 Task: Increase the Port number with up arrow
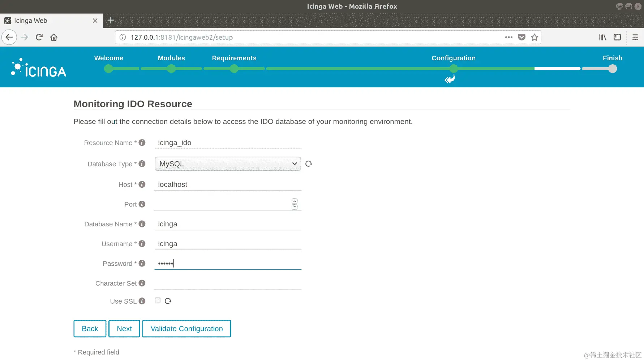[295, 201]
